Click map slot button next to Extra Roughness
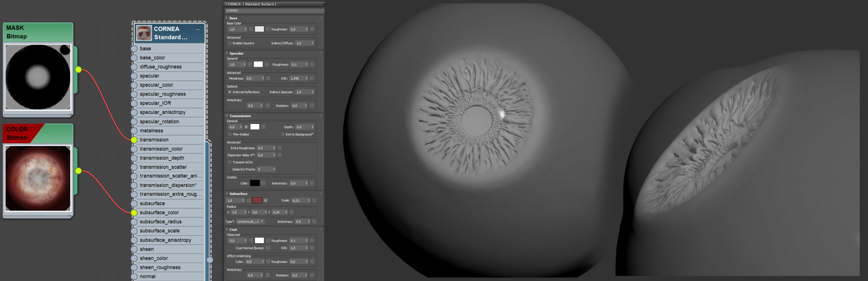This screenshot has height=281, width=868. point(279,148)
